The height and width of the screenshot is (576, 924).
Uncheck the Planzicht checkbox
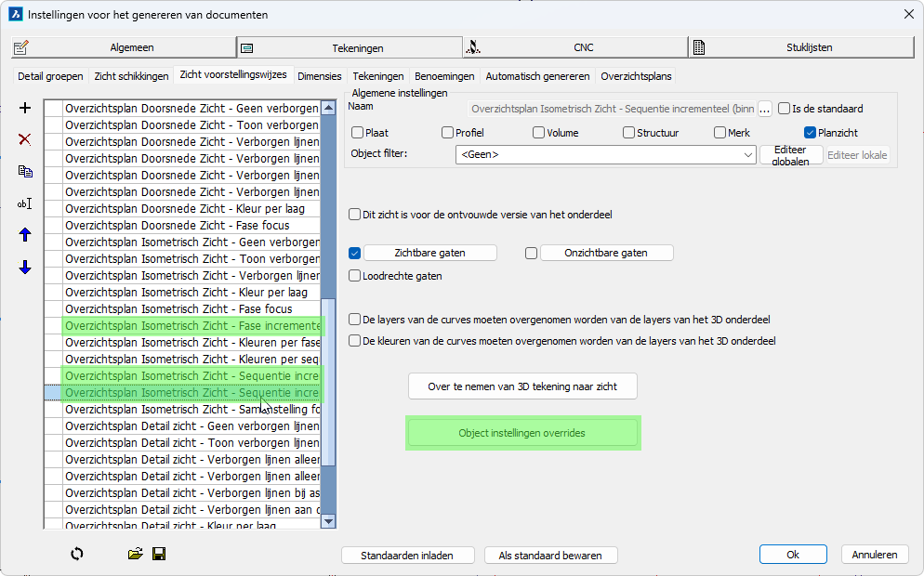810,133
